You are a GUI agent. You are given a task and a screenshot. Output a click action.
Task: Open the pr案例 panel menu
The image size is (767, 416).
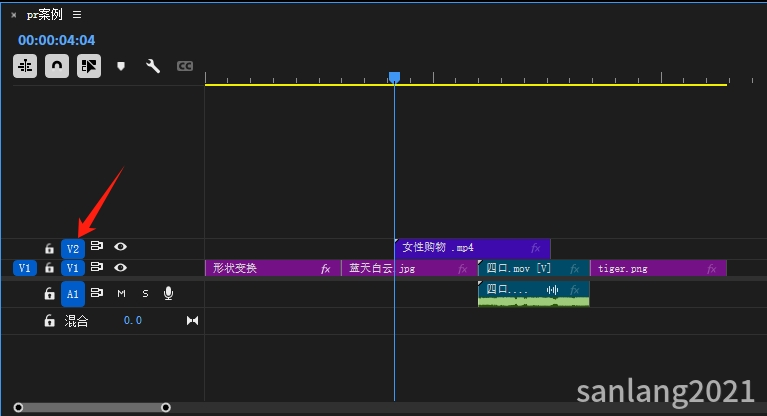pyautogui.click(x=77, y=15)
